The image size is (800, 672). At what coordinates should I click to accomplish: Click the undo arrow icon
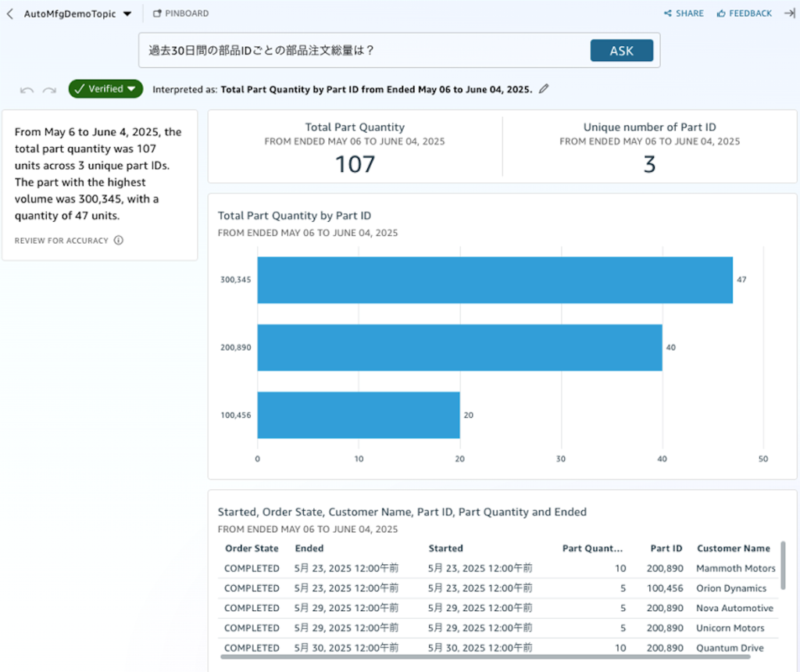coord(27,90)
